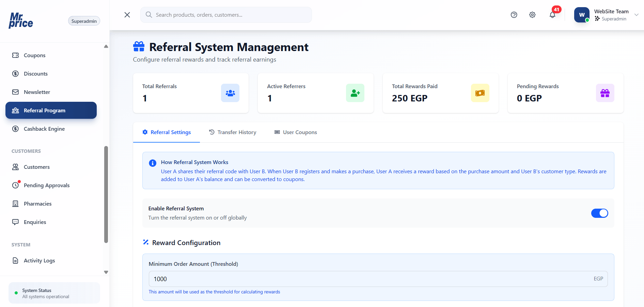This screenshot has width=644, height=307.
Task: Close the sidebar with the X icon
Action: point(127,15)
